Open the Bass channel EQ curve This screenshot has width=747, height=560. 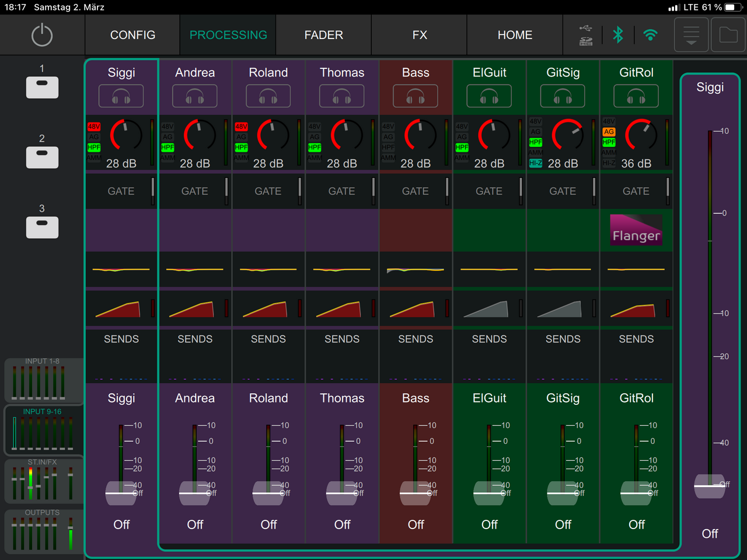point(416,269)
